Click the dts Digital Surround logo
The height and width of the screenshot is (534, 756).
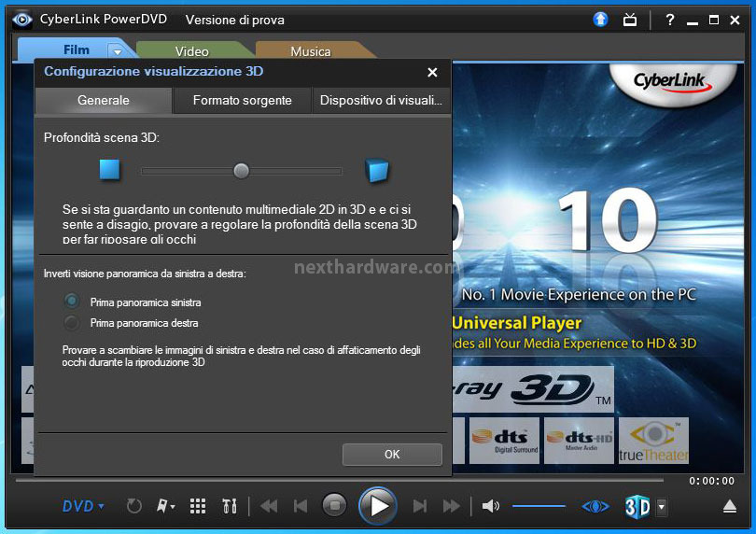click(x=504, y=441)
